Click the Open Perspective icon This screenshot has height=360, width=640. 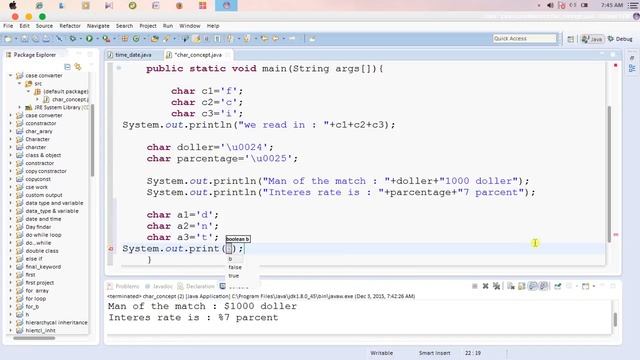point(571,39)
